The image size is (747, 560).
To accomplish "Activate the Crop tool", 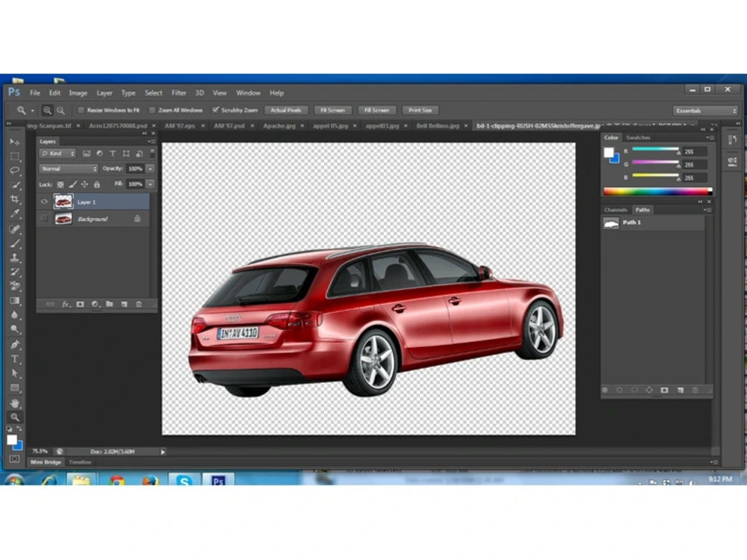I will pos(15,199).
